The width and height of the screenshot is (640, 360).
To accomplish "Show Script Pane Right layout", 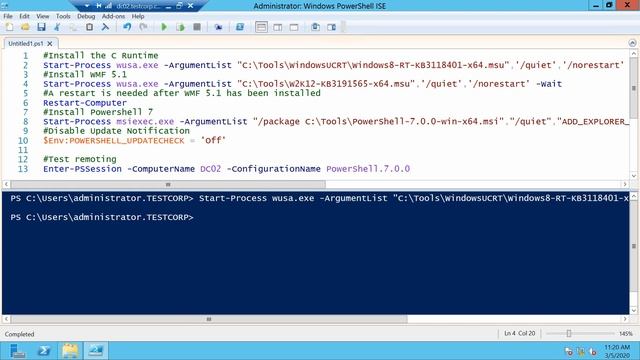I will [x=278, y=27].
